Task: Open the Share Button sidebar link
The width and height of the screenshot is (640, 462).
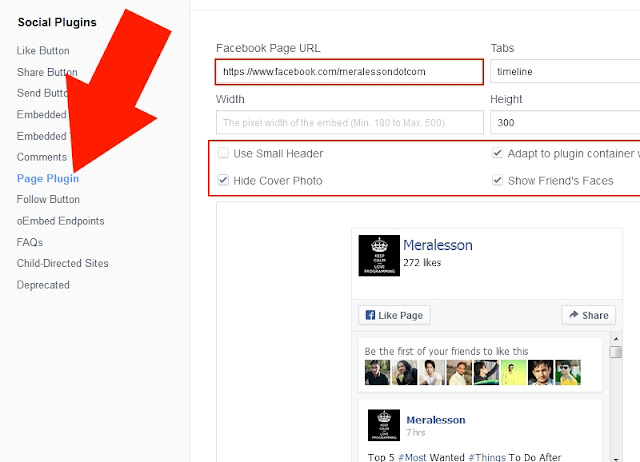Action: (x=47, y=72)
